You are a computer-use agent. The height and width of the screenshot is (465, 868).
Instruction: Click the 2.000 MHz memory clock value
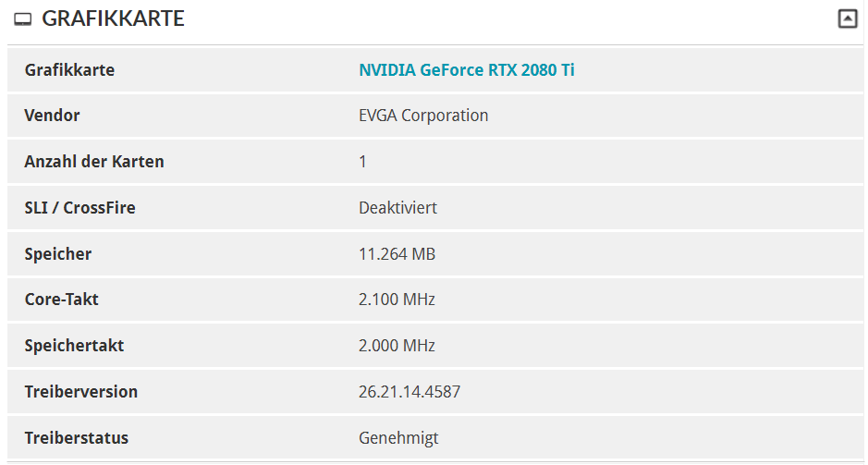[x=397, y=346]
